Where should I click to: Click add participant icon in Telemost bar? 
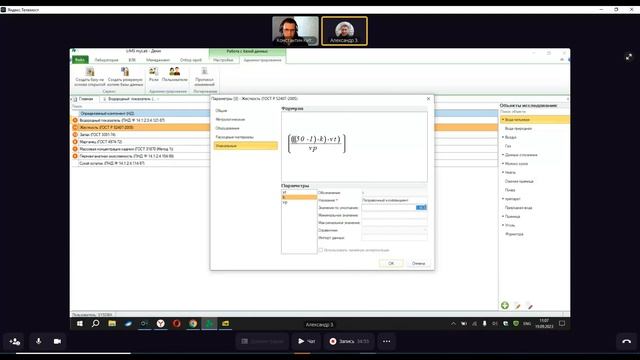15,341
